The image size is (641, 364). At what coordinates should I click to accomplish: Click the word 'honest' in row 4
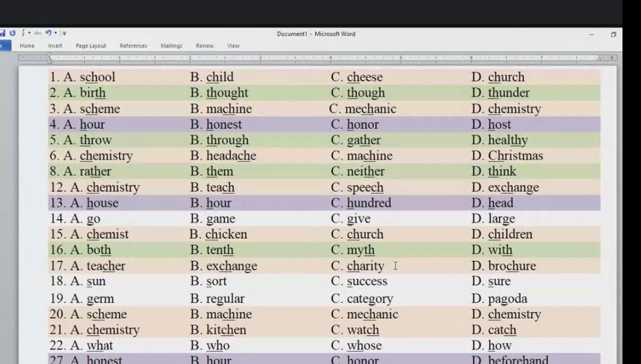tap(224, 124)
